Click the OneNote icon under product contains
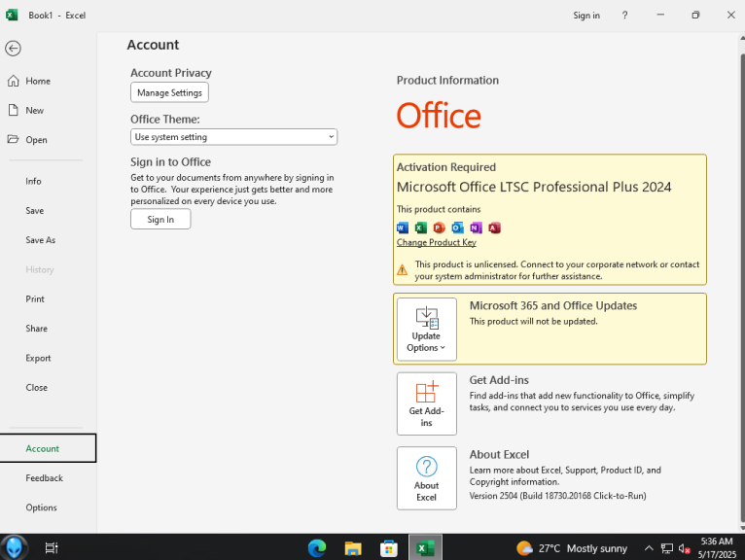This screenshot has height=560, width=745. click(476, 228)
